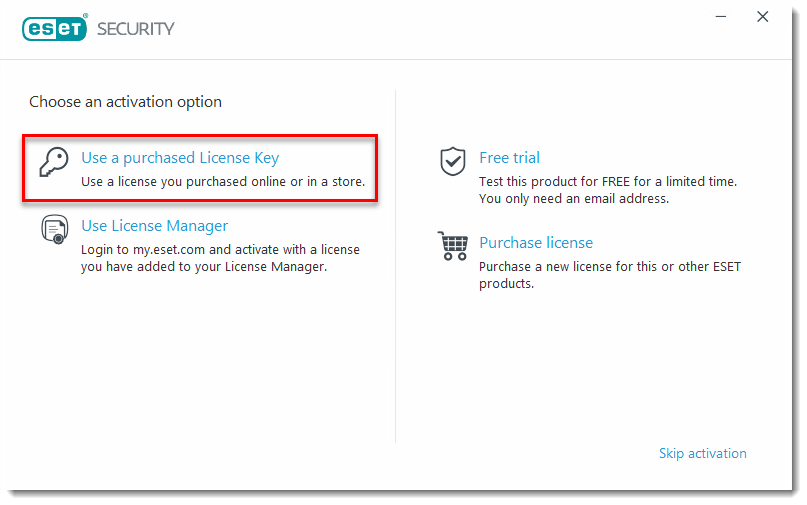The height and width of the screenshot is (505, 807).
Task: Close the ESET activation window
Action: coord(763,17)
